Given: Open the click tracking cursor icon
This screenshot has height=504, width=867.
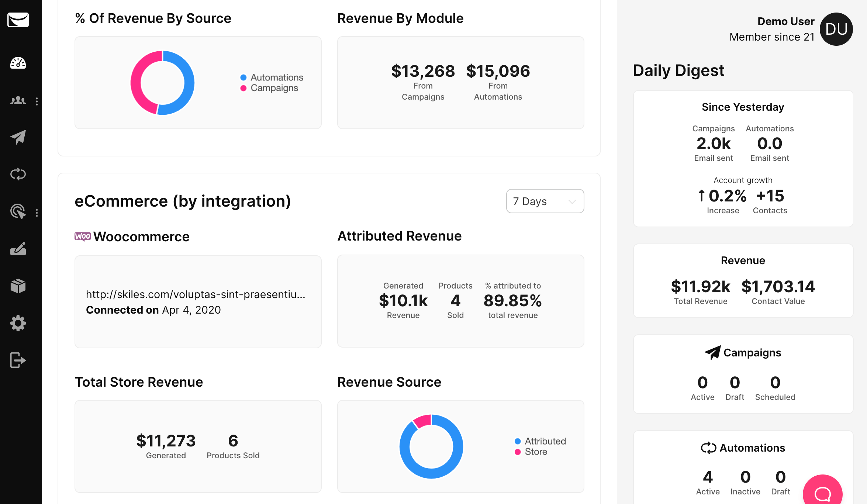Looking at the screenshot, I should pos(18,212).
